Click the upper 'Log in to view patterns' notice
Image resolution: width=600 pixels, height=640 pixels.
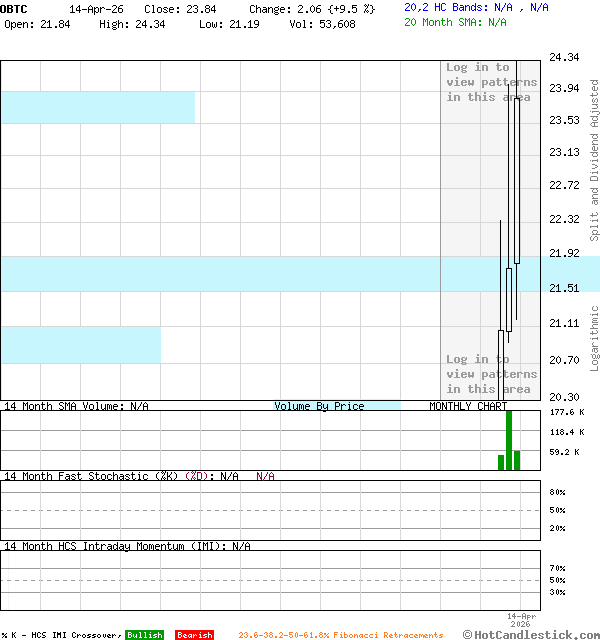coord(491,82)
